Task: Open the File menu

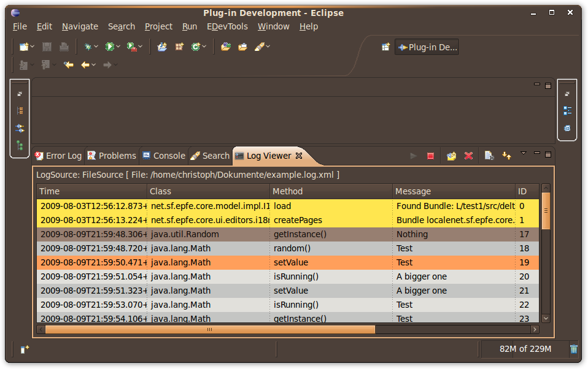Action: [x=20, y=26]
